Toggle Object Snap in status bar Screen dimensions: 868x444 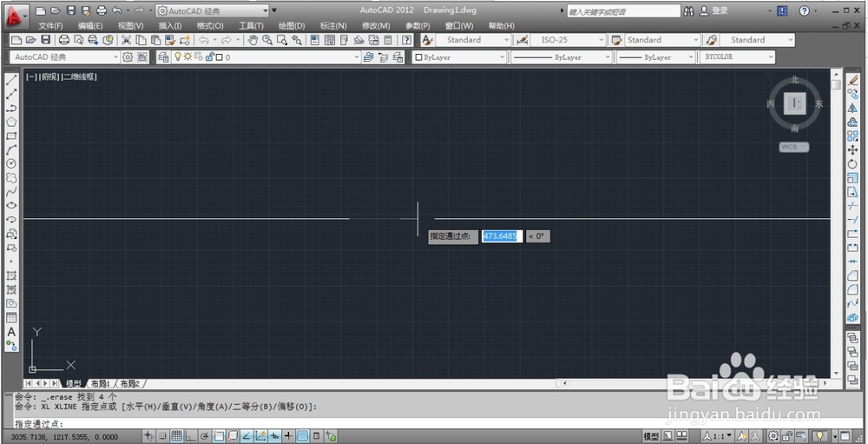(219, 436)
